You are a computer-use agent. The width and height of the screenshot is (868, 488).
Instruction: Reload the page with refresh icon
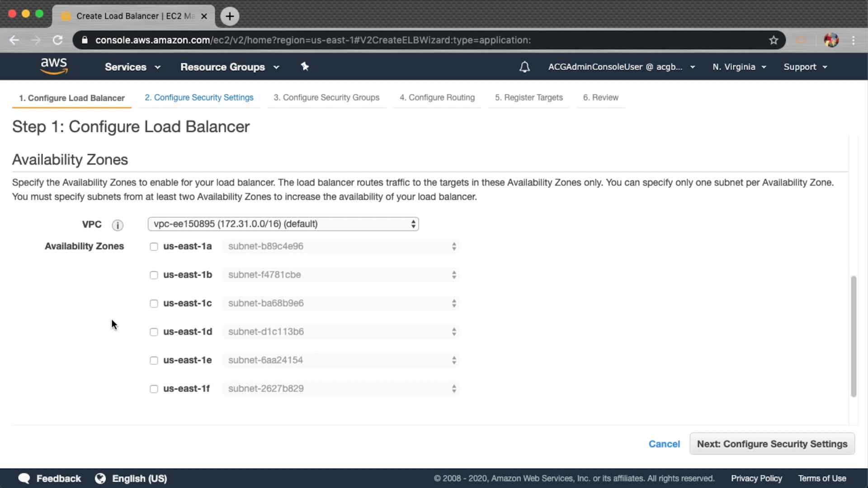(x=57, y=40)
